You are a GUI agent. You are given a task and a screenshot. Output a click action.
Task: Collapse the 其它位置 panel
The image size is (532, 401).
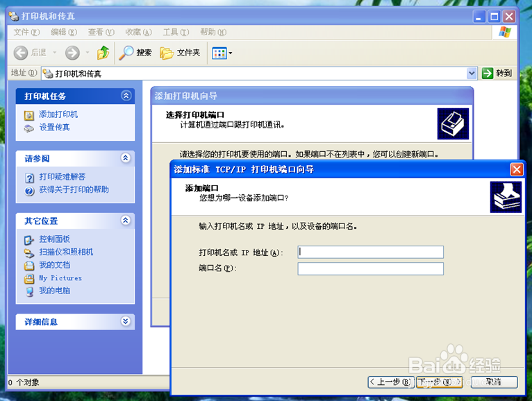point(126,221)
